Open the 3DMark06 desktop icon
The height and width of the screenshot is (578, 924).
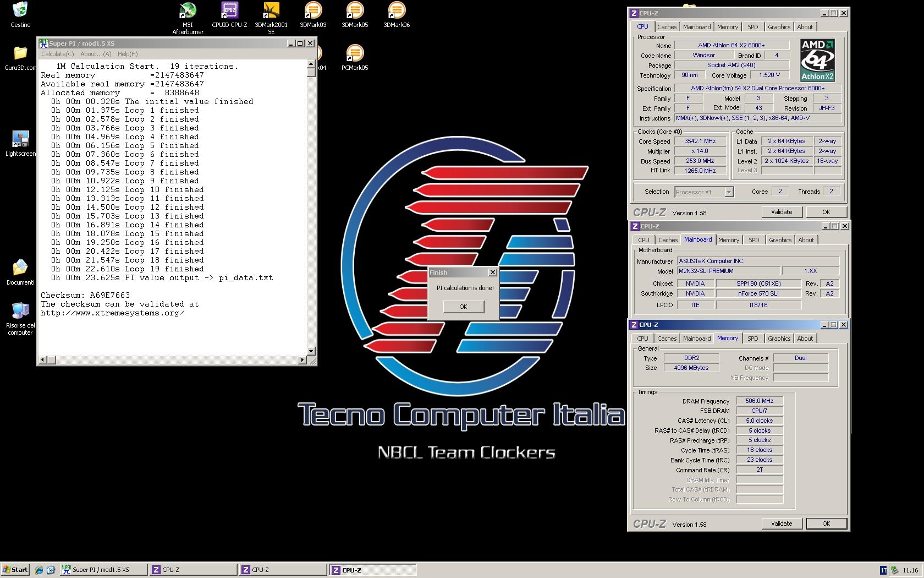click(397, 15)
